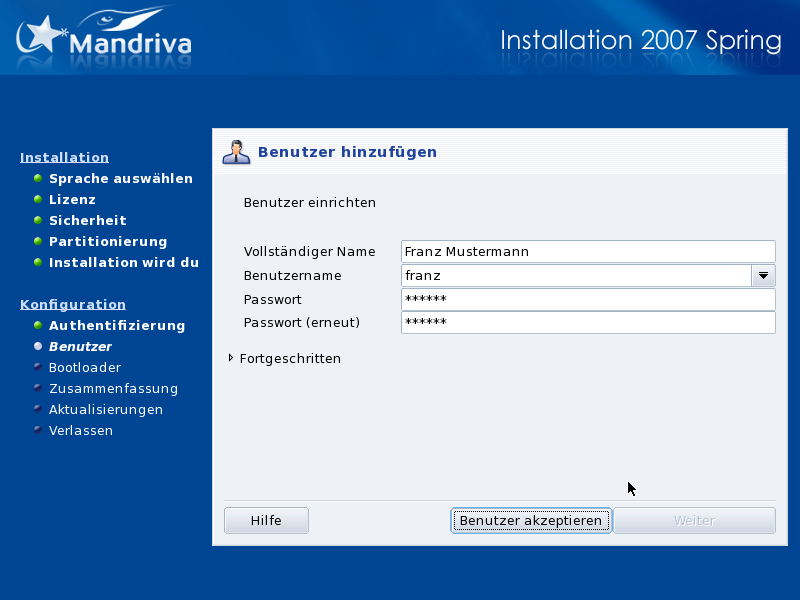
Task: Click the green bullet next to Lizenz
Action: [x=38, y=200]
